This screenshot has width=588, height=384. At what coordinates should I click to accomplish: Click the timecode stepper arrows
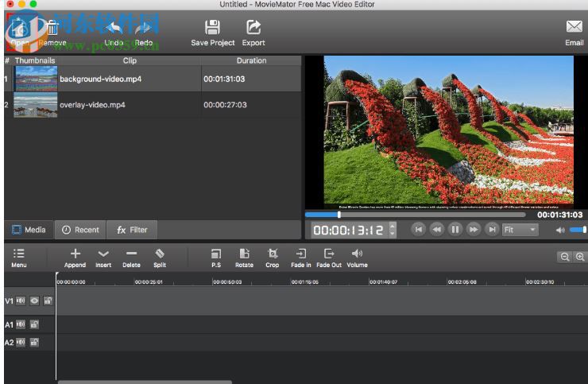pos(393,229)
